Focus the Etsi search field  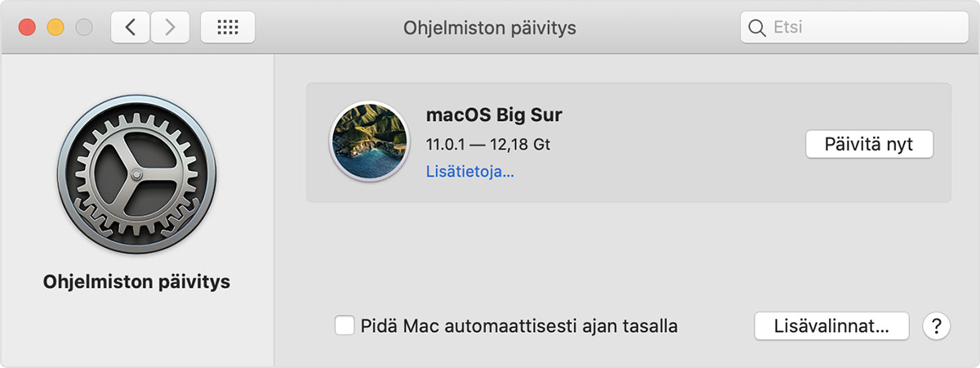pos(854,28)
